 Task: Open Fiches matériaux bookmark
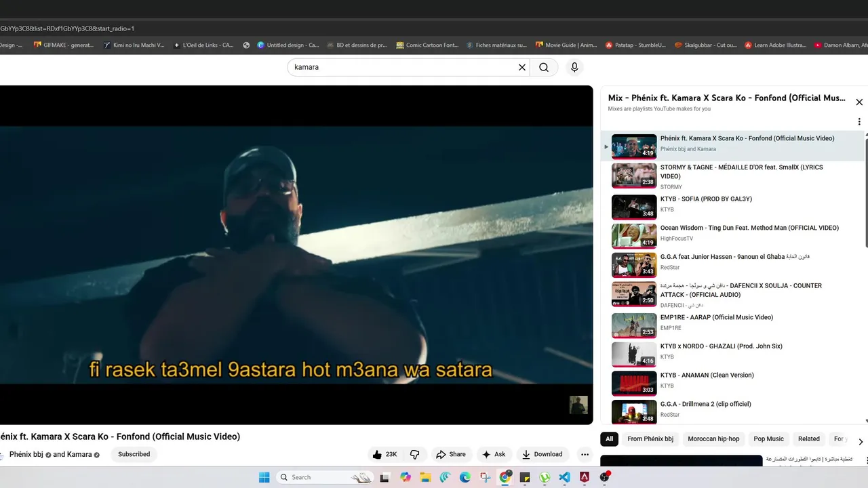pyautogui.click(x=496, y=45)
